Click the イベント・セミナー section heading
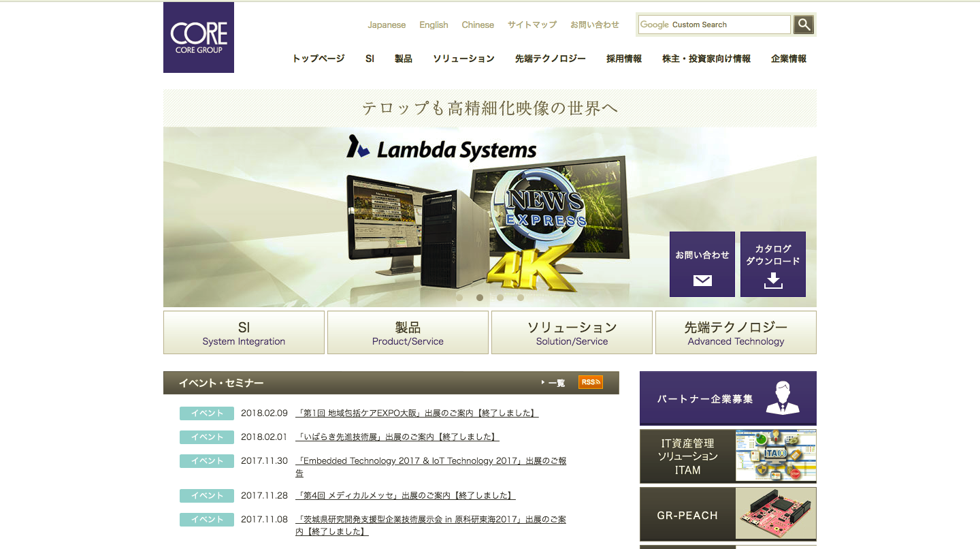Screen dimensions: 980x549 221,383
